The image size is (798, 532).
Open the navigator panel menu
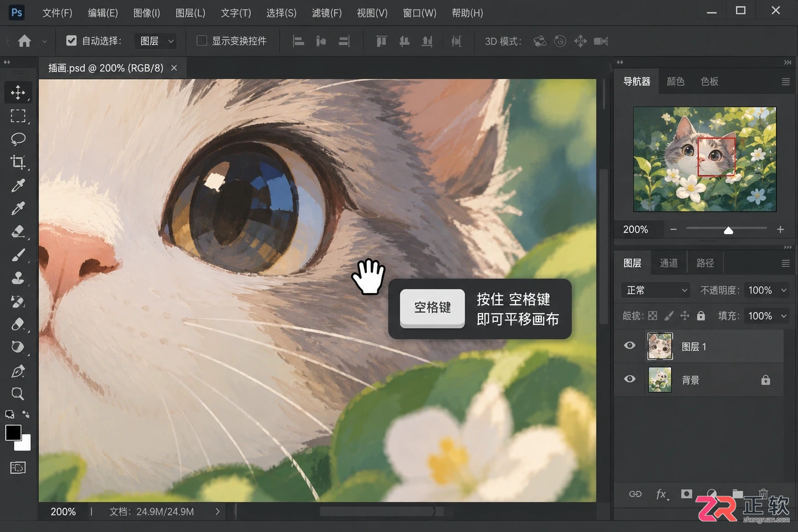pyautogui.click(x=786, y=81)
